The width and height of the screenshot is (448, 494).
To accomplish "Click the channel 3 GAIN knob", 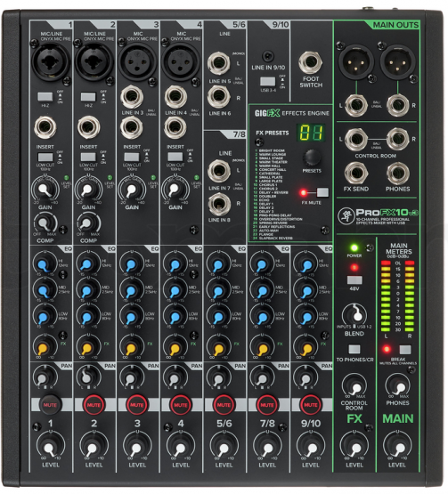I will 132,190.
